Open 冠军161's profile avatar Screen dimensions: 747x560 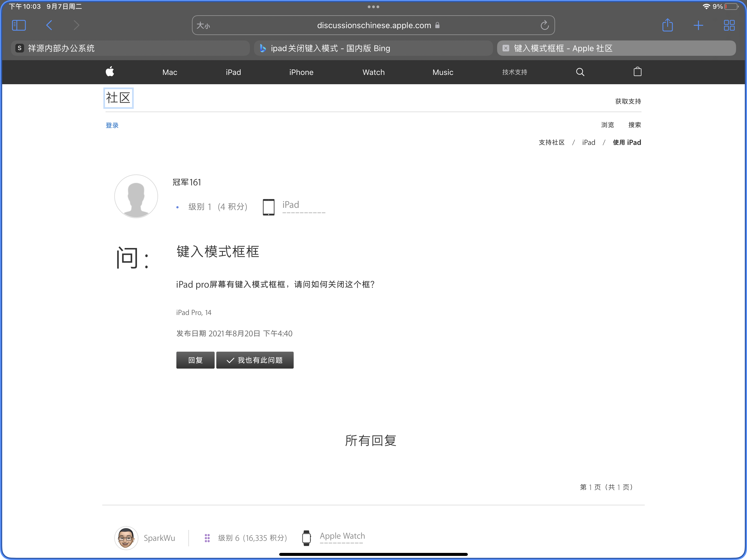[x=136, y=196]
